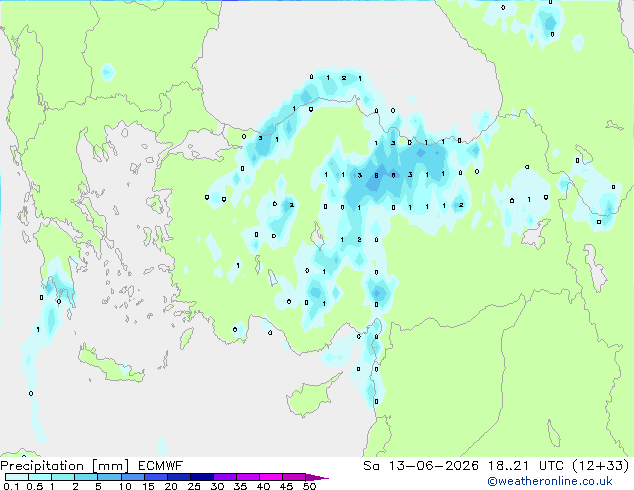This screenshot has height=490, width=634.
Task: Click the 'Precipitation [mm]' title text
Action: [x=65, y=466]
